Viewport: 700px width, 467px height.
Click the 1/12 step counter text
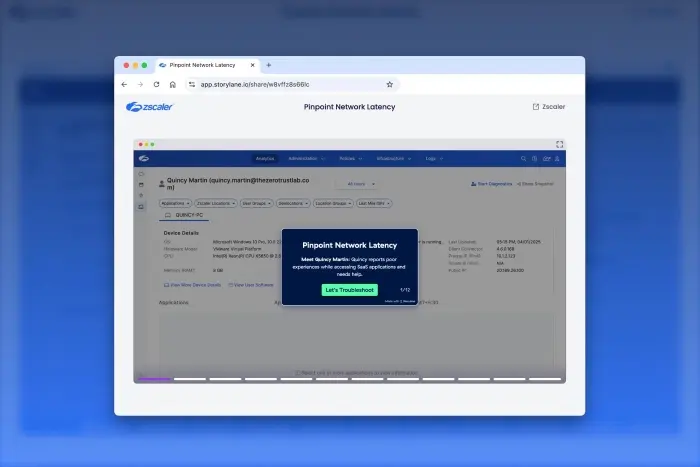pyautogui.click(x=405, y=290)
